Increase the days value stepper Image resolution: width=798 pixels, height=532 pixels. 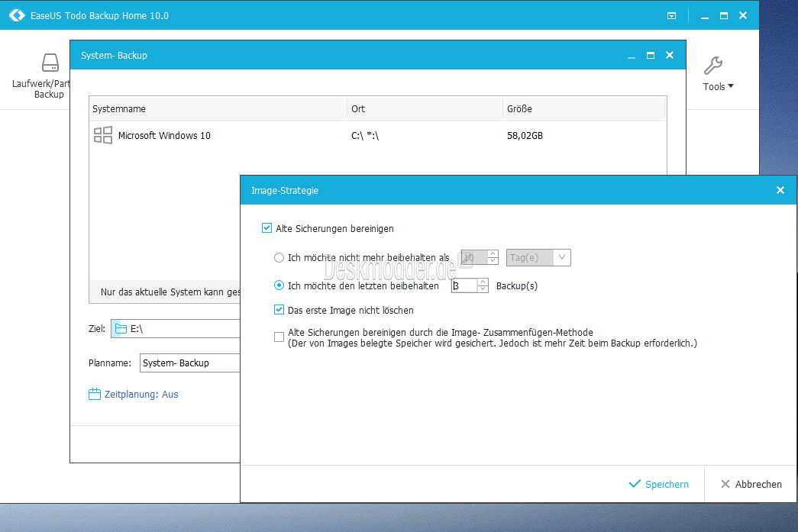[x=493, y=254]
